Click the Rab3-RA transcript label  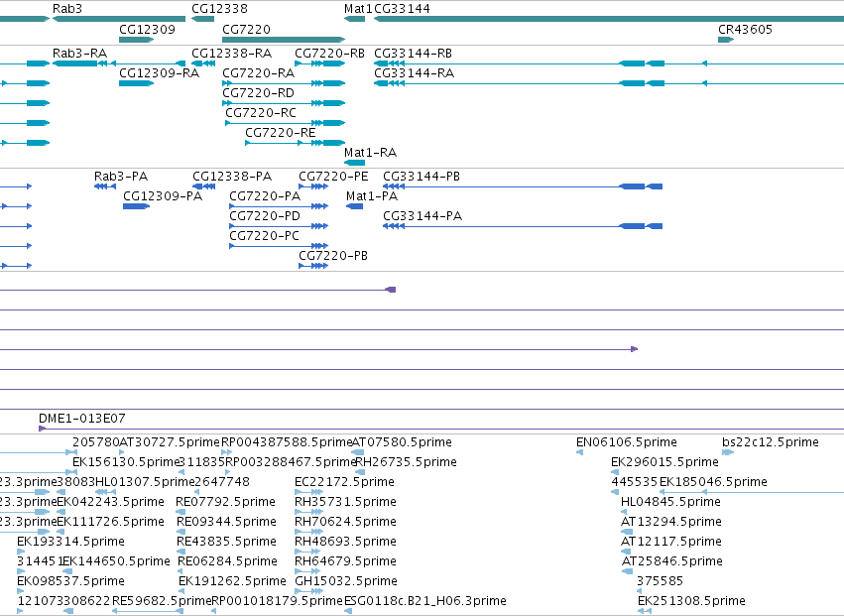pyautogui.click(x=79, y=54)
